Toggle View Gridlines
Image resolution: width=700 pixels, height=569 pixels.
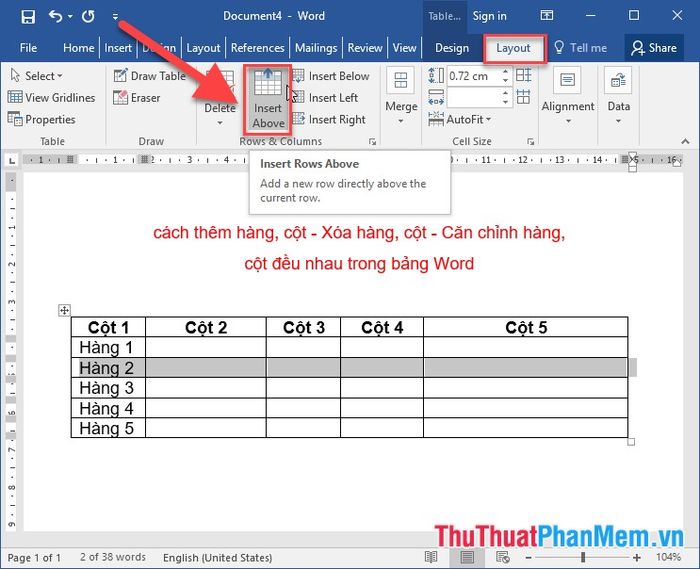(x=52, y=97)
